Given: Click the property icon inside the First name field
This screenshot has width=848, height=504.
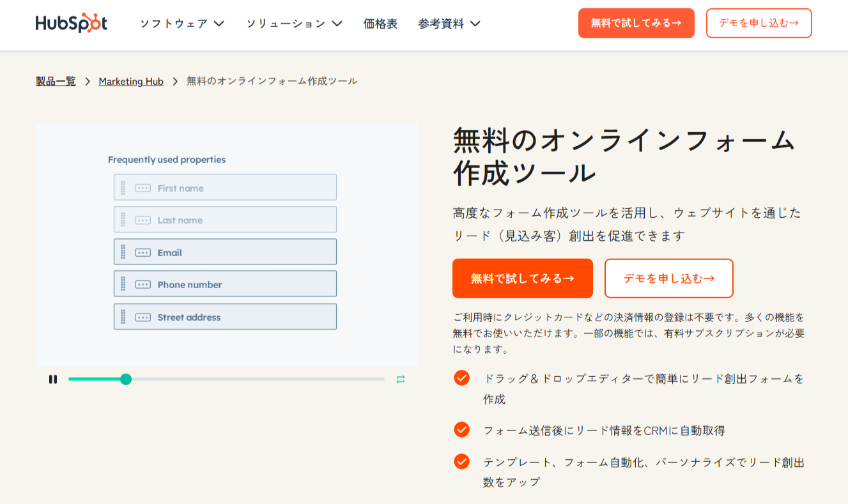Looking at the screenshot, I should tap(143, 187).
